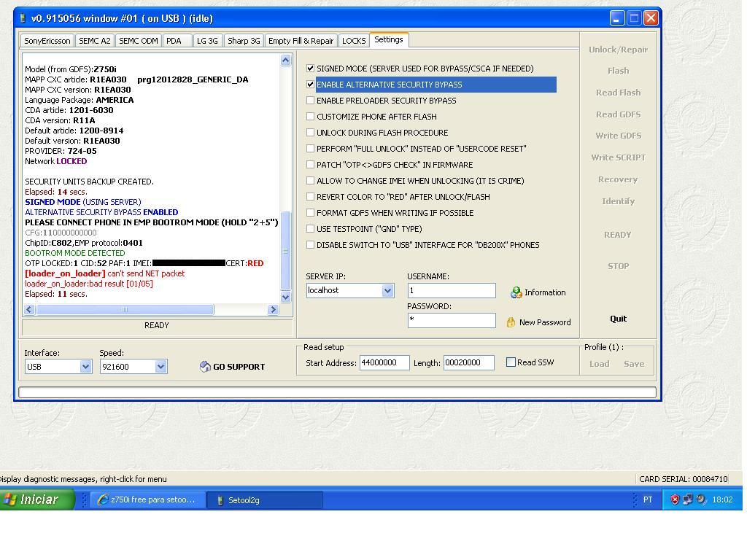
Task: Select the LOCKS tab
Action: pos(354,41)
